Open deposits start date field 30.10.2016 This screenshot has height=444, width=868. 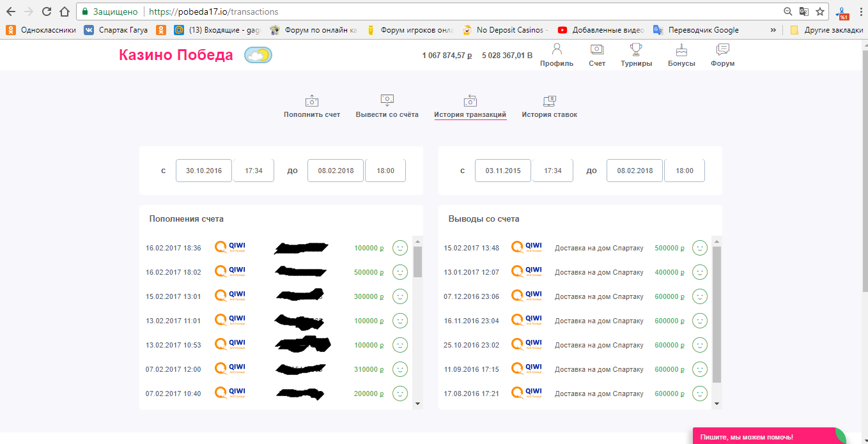click(203, 171)
